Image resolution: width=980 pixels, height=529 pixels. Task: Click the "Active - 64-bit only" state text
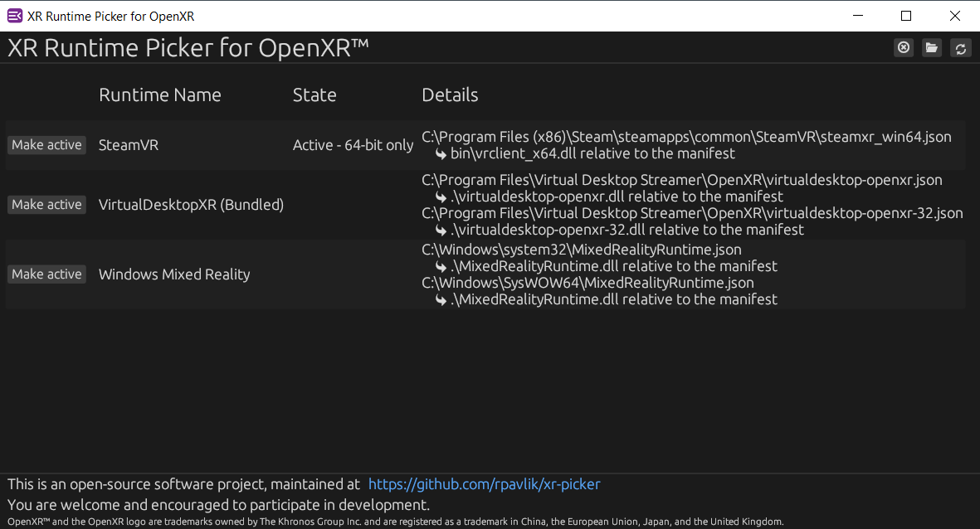pos(353,145)
